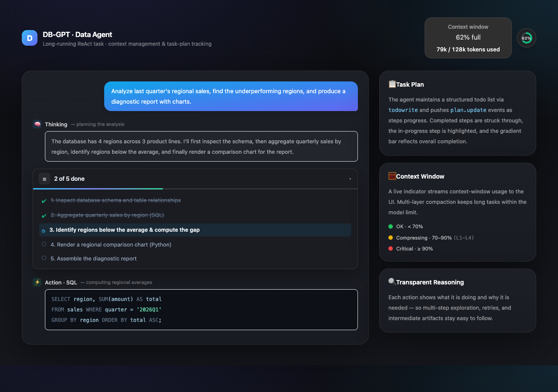Click the lightning Action SQL icon

pyautogui.click(x=37, y=282)
